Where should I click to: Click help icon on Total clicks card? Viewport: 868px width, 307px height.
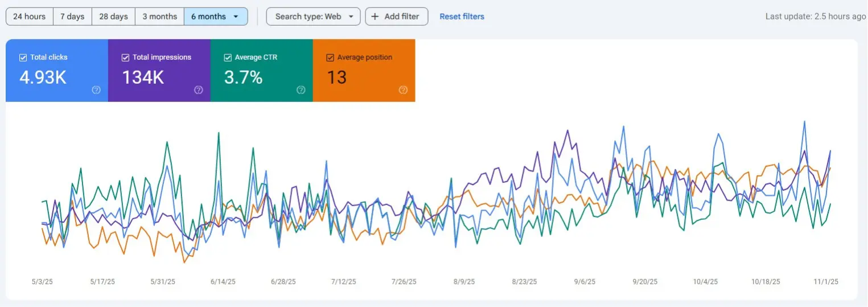[x=96, y=90]
